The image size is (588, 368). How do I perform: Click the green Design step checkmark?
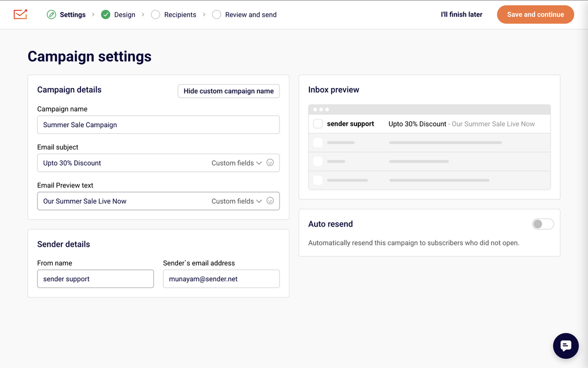point(106,14)
